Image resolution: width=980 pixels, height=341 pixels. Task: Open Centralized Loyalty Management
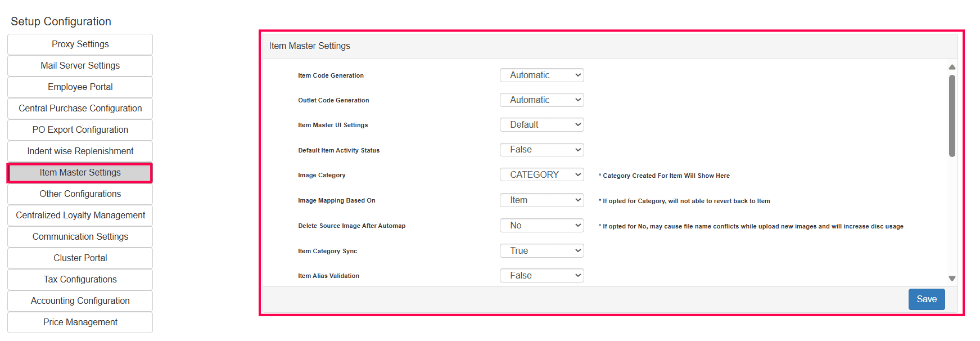pos(80,216)
